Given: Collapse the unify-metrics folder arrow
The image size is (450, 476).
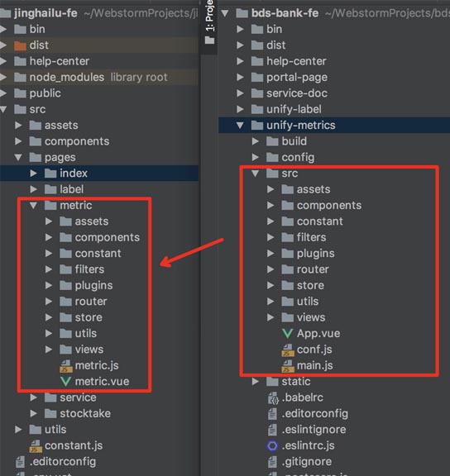Looking at the screenshot, I should pyautogui.click(x=240, y=125).
